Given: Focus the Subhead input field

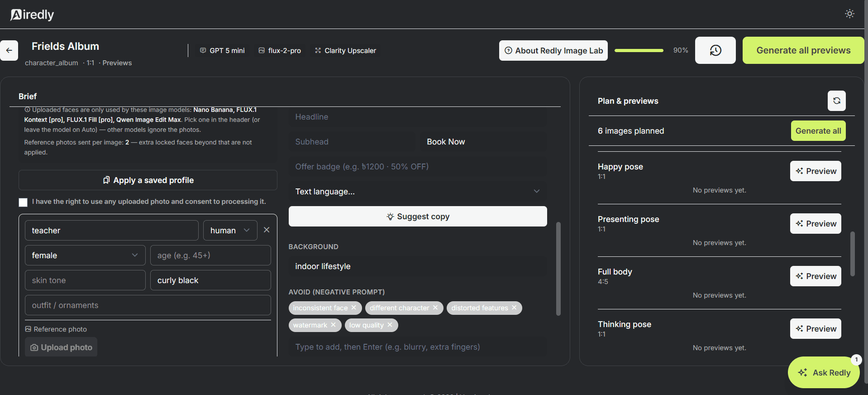Looking at the screenshot, I should pos(352,141).
